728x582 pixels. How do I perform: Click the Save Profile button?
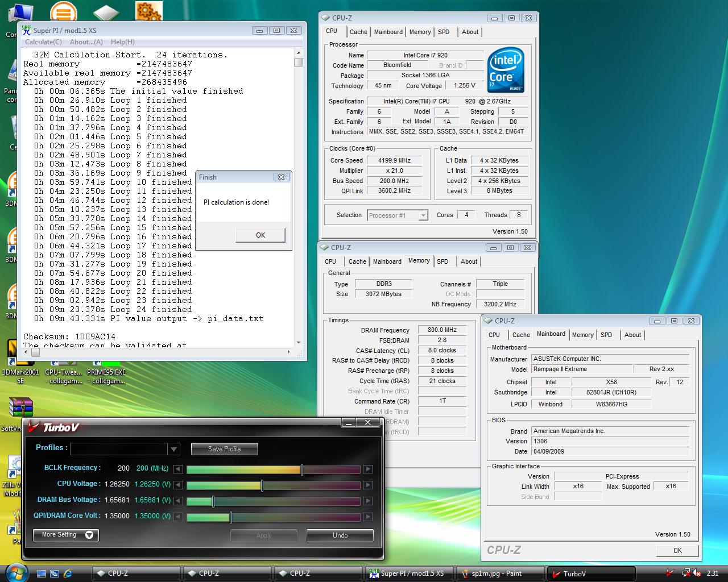pos(224,449)
